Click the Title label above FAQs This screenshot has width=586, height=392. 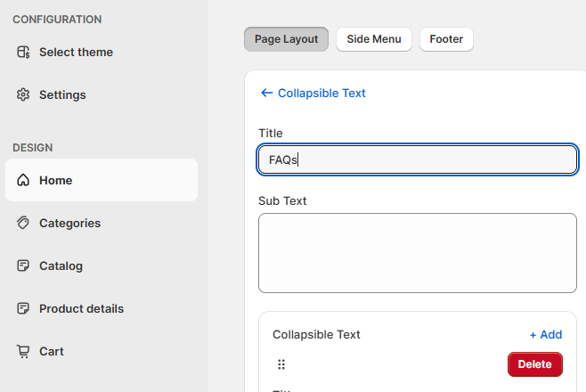pyautogui.click(x=271, y=133)
